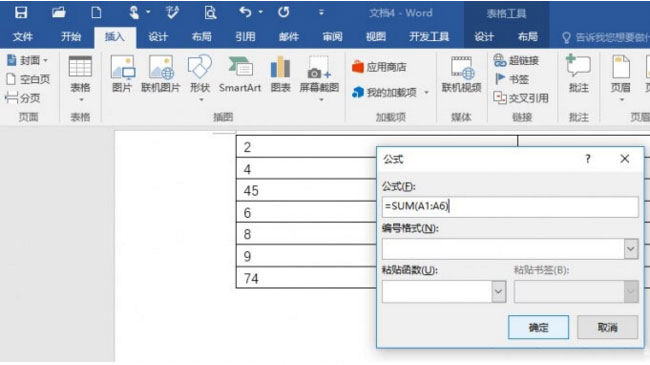This screenshot has width=650, height=365.
Task: Expand the 粘贴函数 dropdown arrow
Action: click(499, 291)
